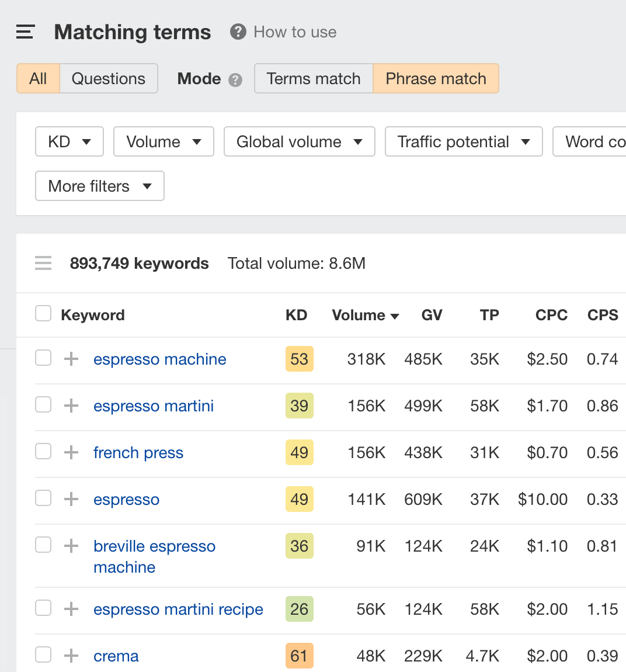
Task: Click the Mode help question mark icon
Action: 235,79
